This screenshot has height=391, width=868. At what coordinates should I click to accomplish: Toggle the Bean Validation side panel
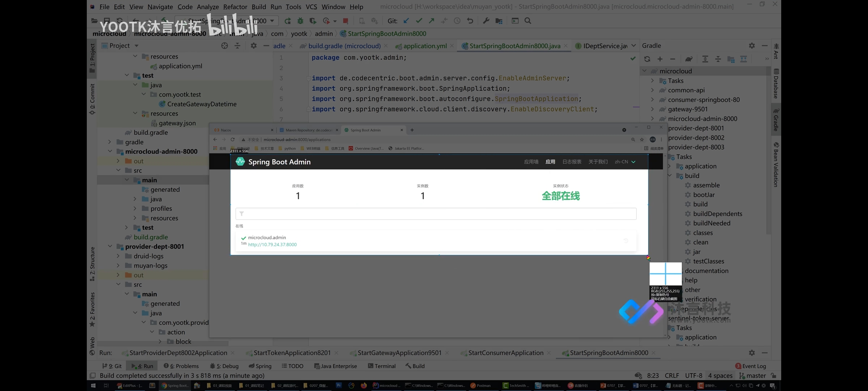[x=776, y=164]
